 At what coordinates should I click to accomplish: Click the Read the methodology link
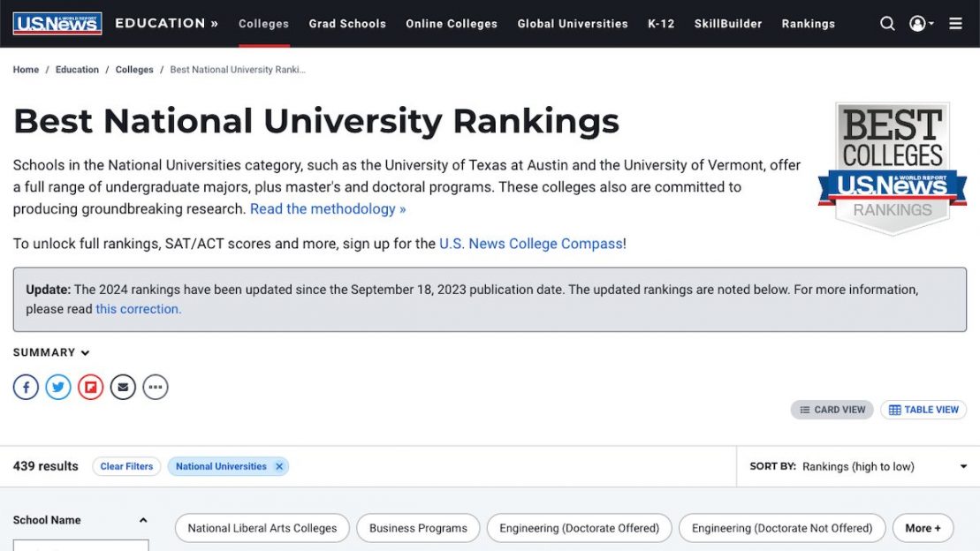(x=327, y=208)
